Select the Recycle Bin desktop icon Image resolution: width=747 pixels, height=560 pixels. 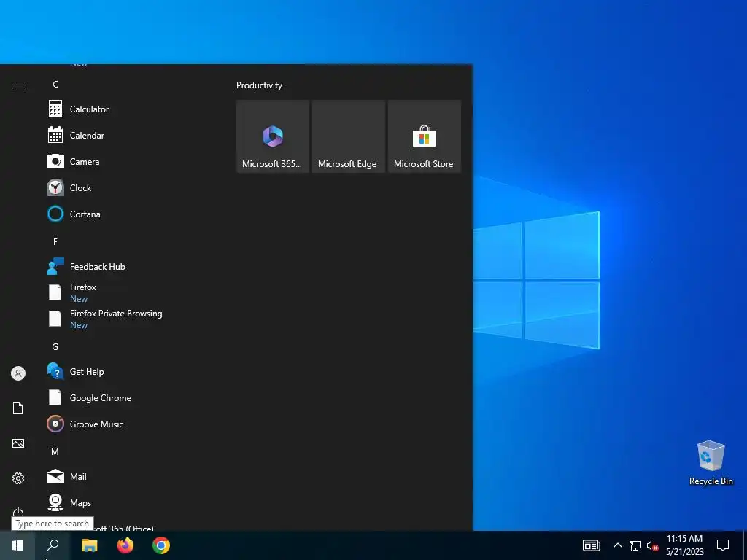[x=711, y=463]
